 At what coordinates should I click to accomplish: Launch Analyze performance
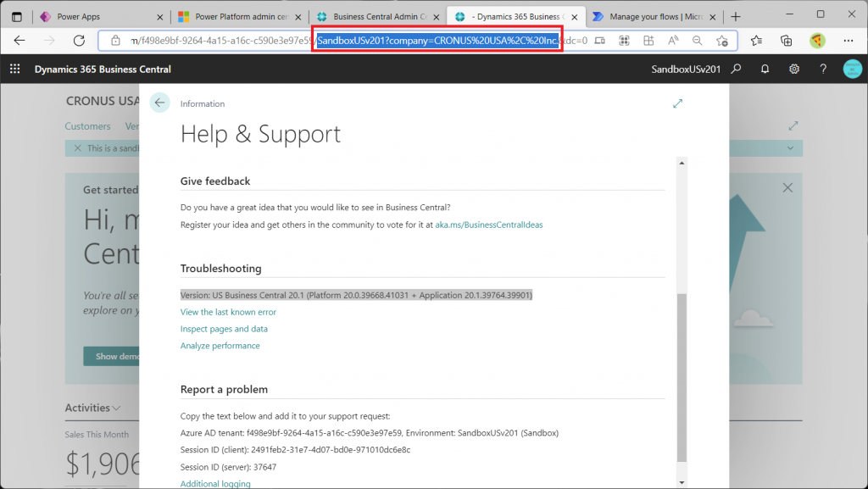(220, 346)
